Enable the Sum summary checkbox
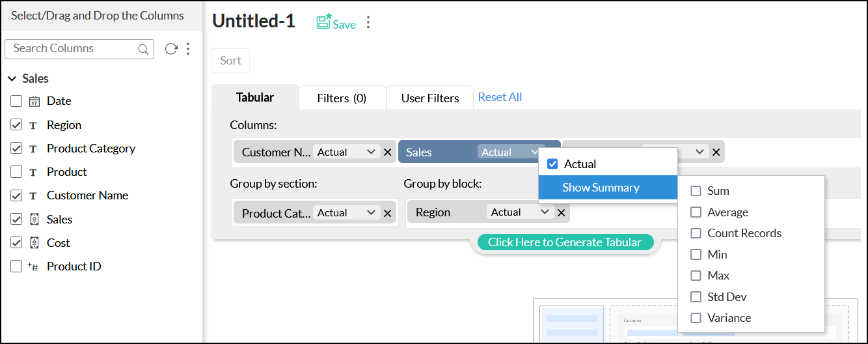This screenshot has width=868, height=344. pos(696,191)
